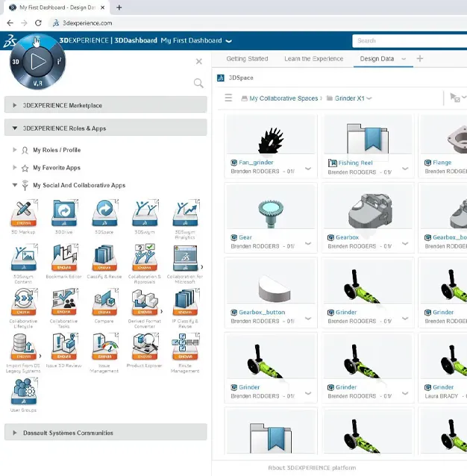Launch Derived Format Converter app
The width and height of the screenshot is (467, 476).
(145, 302)
